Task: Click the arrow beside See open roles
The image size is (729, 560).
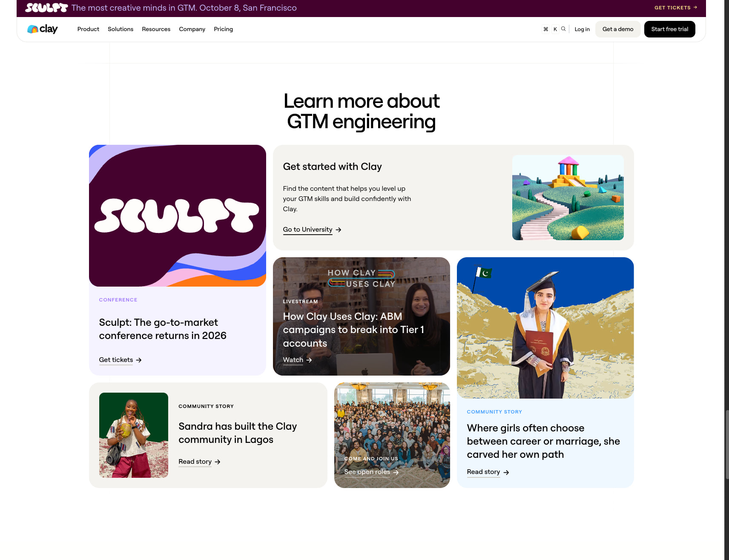Action: [x=396, y=472]
